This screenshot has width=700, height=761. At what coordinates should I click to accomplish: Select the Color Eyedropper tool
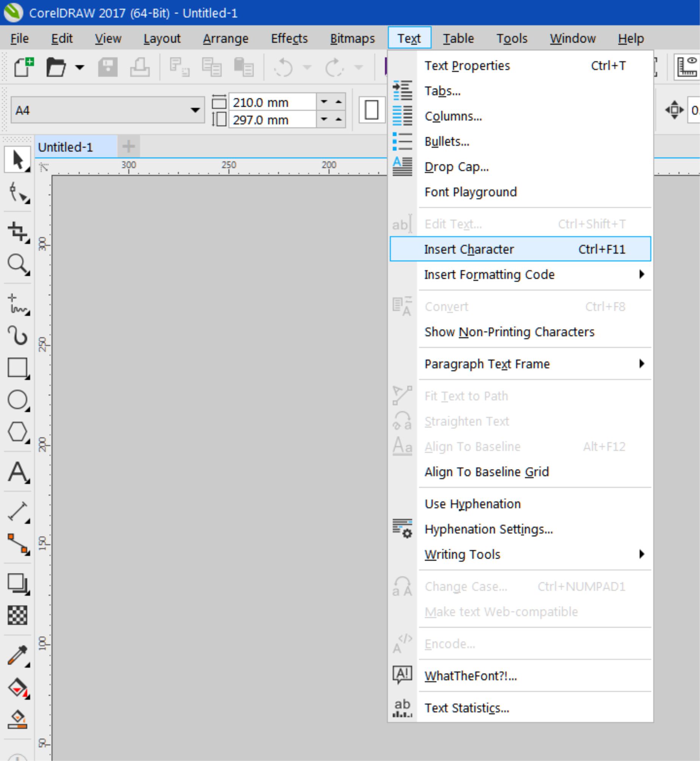click(x=18, y=656)
